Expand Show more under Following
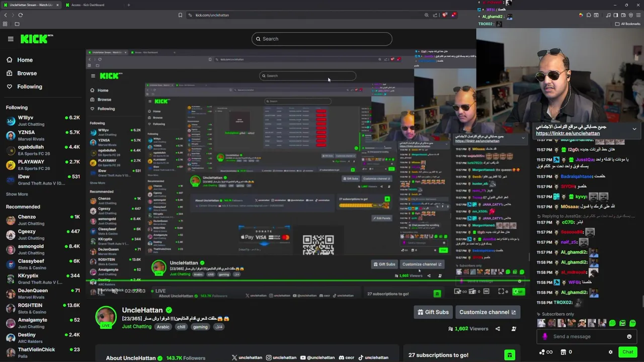The image size is (644, 362). coord(17,194)
